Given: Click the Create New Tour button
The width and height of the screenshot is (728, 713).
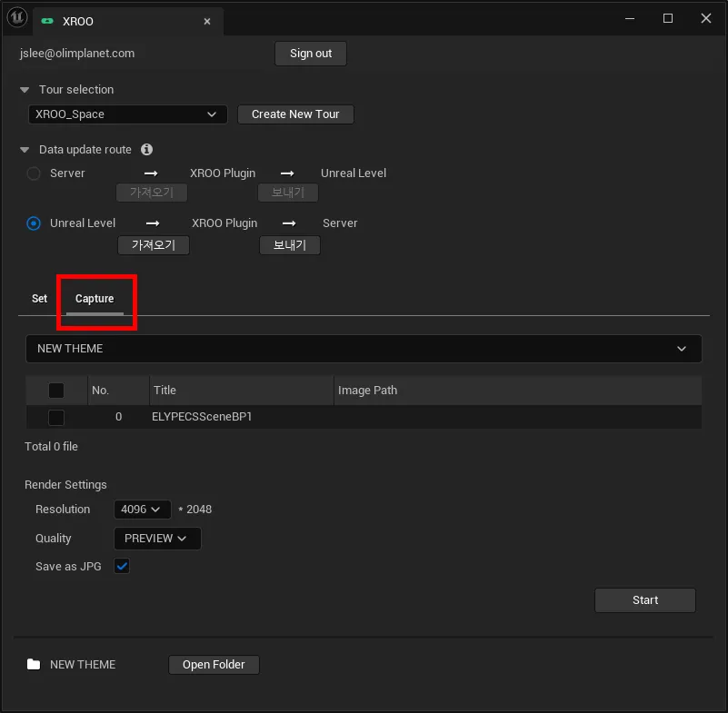Looking at the screenshot, I should (x=295, y=114).
